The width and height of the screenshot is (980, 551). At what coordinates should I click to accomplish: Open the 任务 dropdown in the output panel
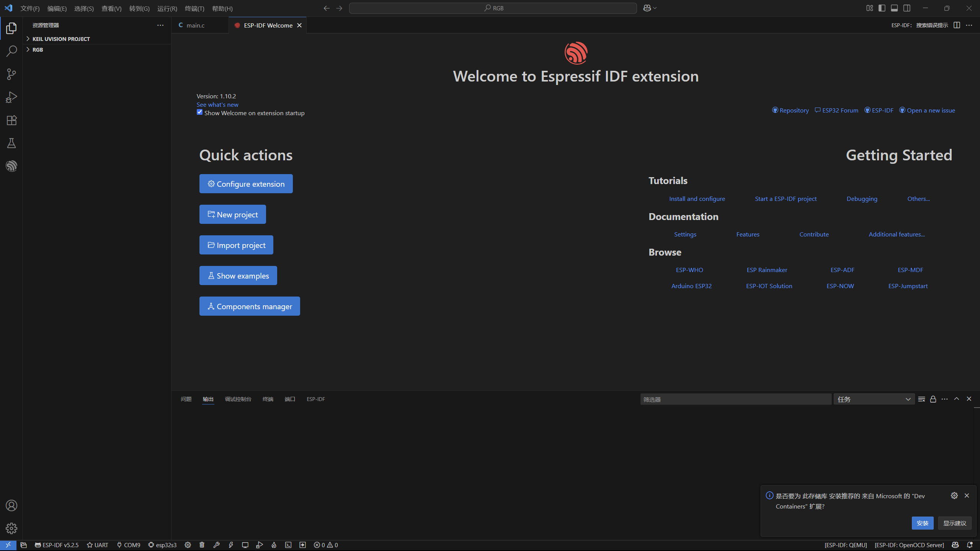point(874,399)
